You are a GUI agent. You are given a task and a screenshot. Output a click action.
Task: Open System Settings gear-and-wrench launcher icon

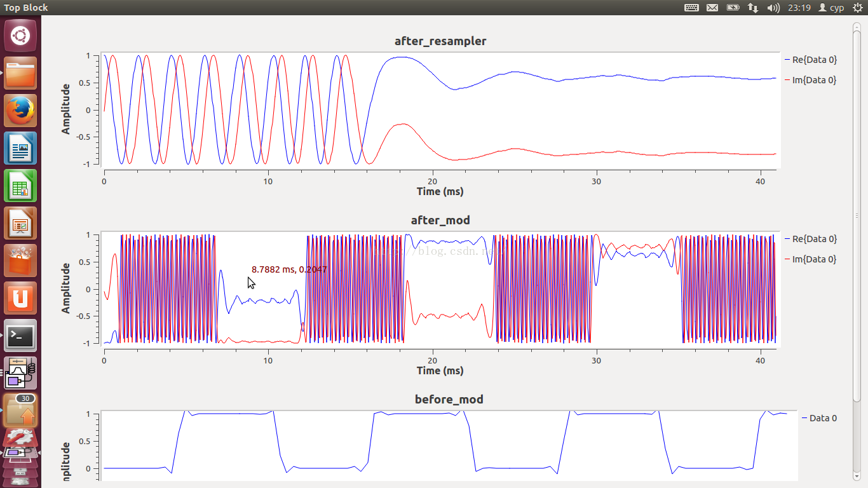20,438
